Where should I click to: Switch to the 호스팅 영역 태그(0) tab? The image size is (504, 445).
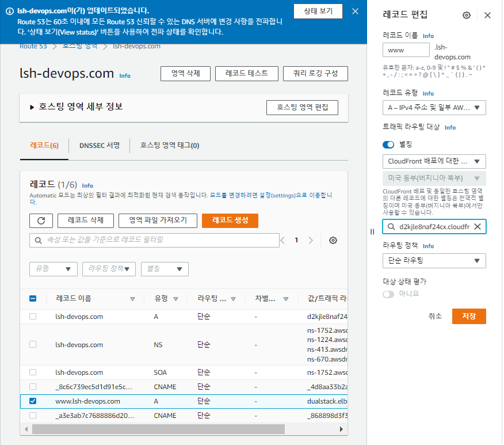coord(170,146)
